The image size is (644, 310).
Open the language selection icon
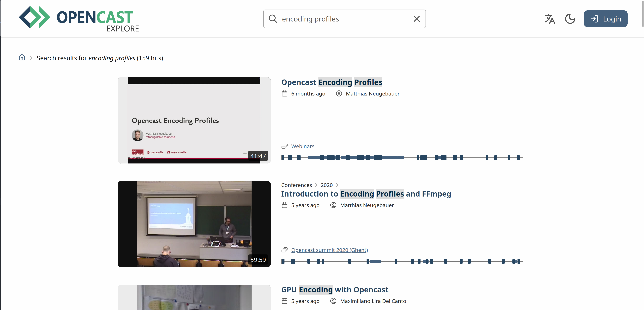(x=550, y=19)
